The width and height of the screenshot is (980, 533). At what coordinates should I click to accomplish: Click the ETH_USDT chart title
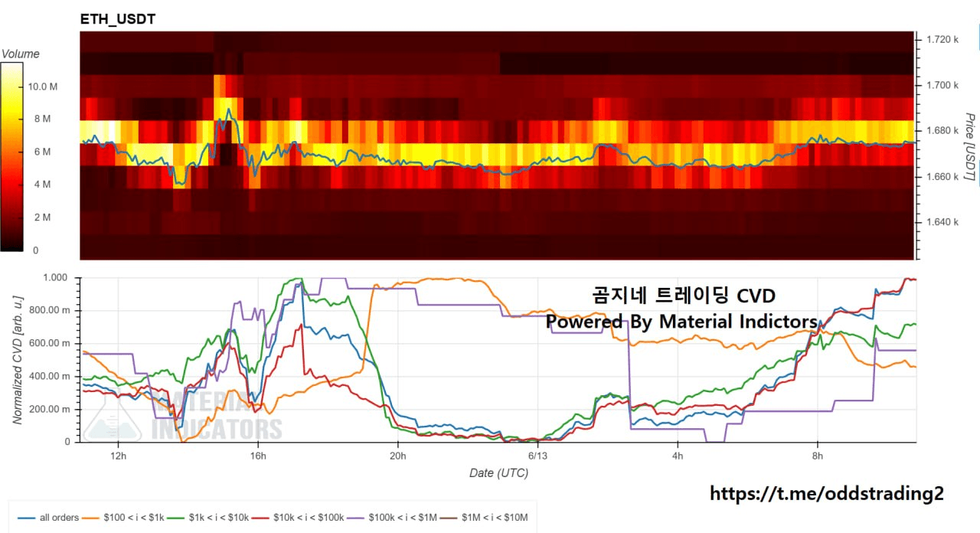(x=118, y=19)
